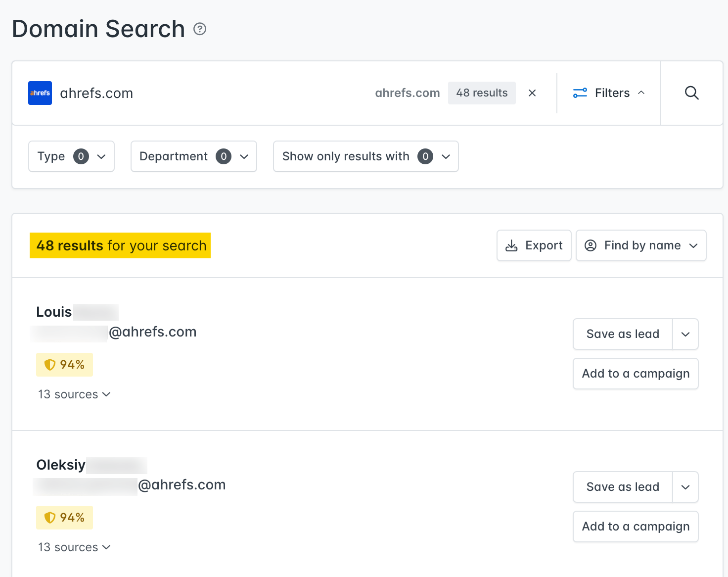Clear the ahrefs.com search with the X

[532, 93]
